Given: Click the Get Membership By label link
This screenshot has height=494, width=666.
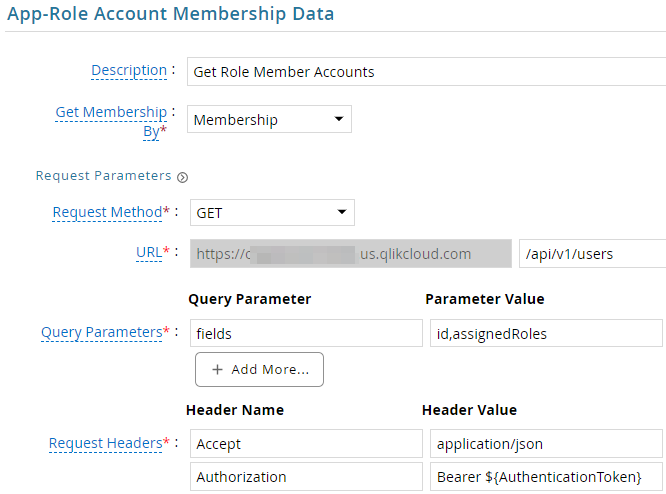Looking at the screenshot, I should coord(111,121).
